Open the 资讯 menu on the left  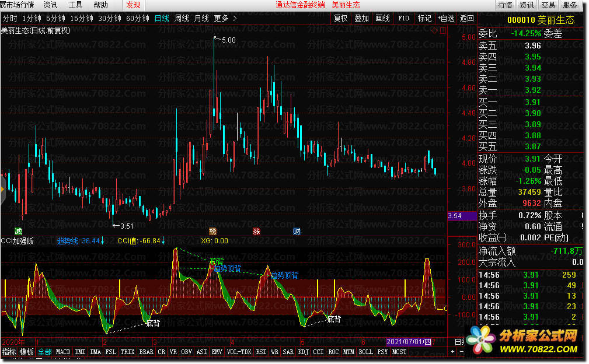[50, 5]
